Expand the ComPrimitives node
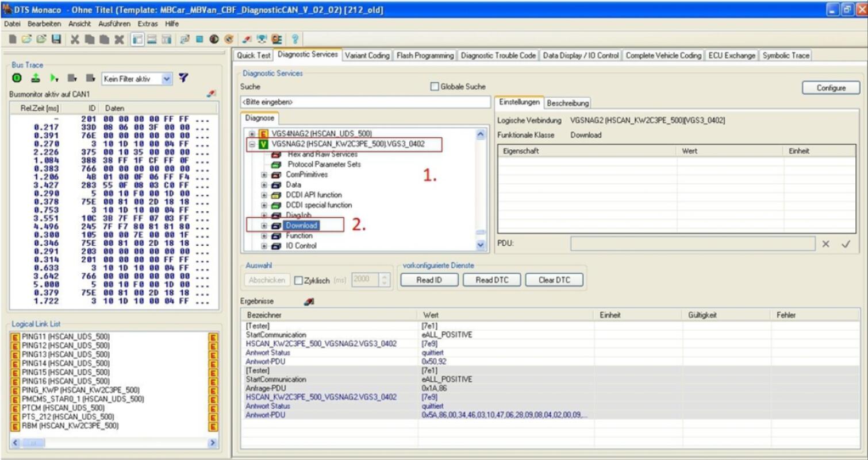The image size is (868, 460). point(264,175)
